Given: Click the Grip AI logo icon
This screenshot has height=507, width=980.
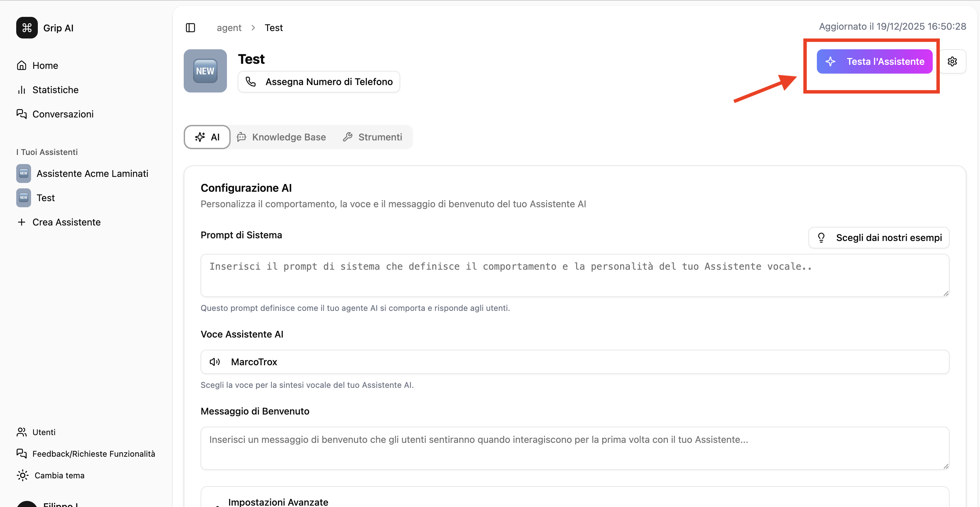Looking at the screenshot, I should tap(26, 27).
